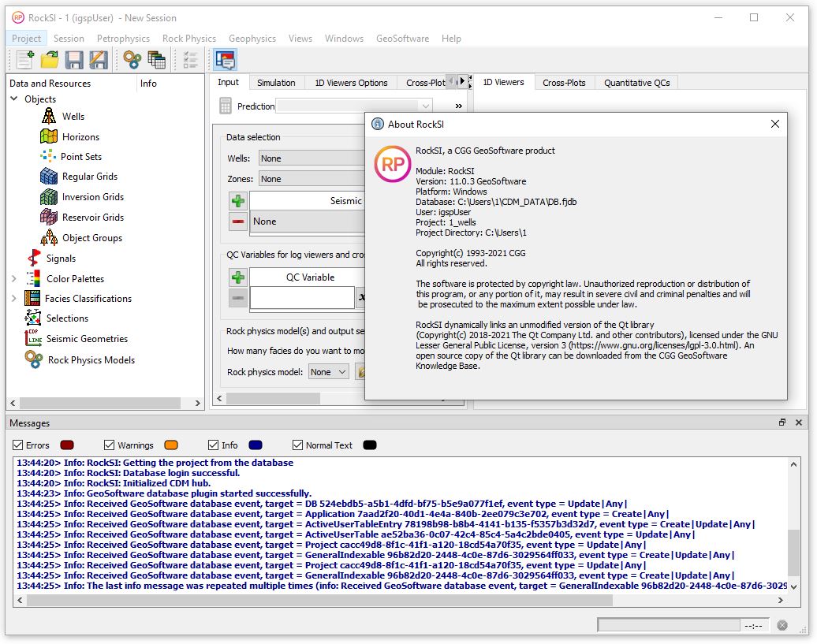Image resolution: width=817 pixels, height=644 pixels.
Task: Click the New Session toolbar icon
Action: [x=24, y=59]
